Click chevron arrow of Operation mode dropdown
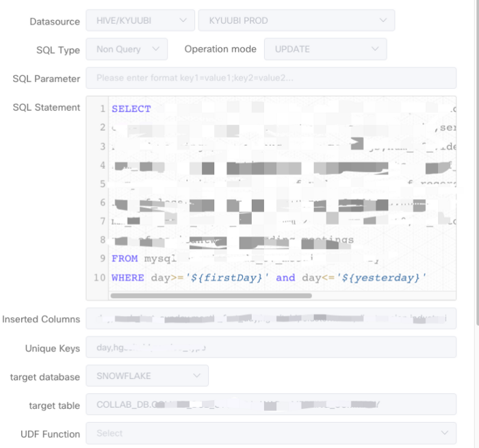The image size is (479, 448). click(x=374, y=49)
